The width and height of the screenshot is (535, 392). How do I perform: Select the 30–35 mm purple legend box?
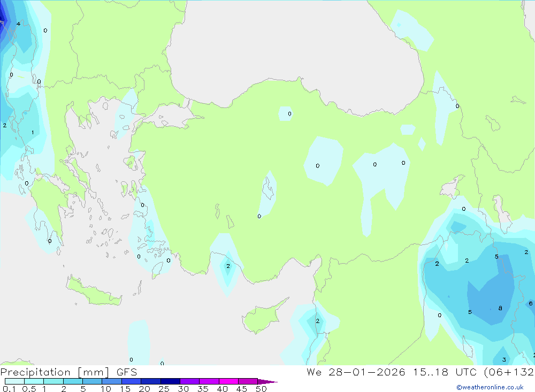click(x=190, y=381)
